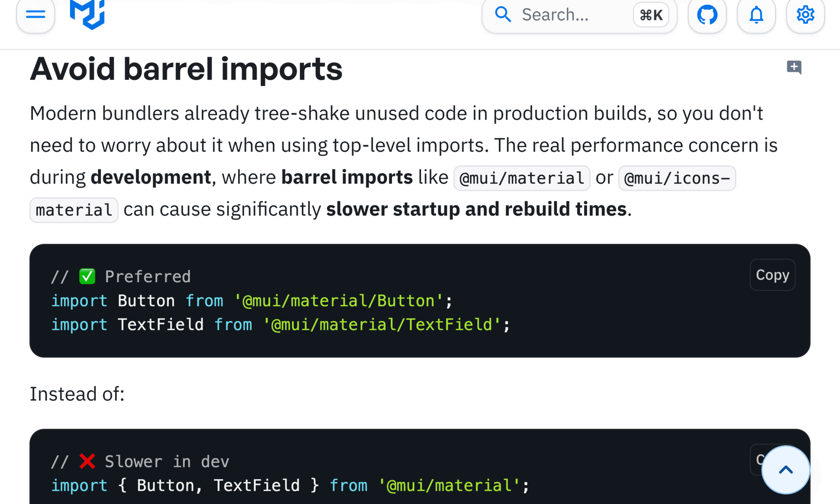Click the red X in Slower comment
This screenshot has width=840, height=504.
click(x=87, y=461)
